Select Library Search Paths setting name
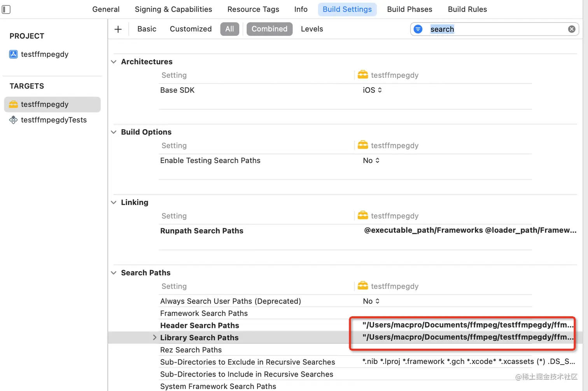The width and height of the screenshot is (588, 391). pyautogui.click(x=199, y=338)
